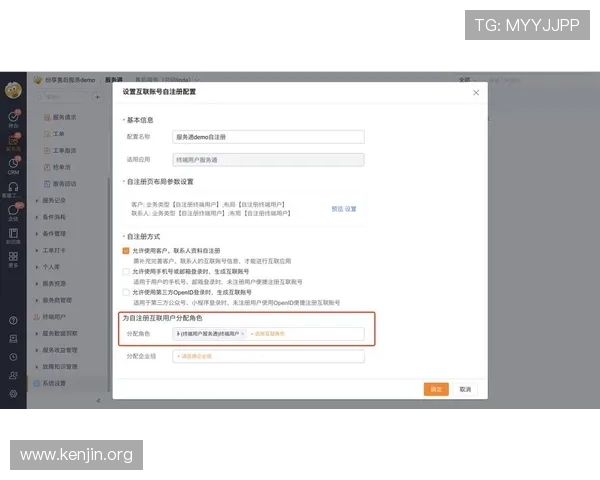Viewport: 600px width, 480px height.
Task: Open 工单 in the navigation list
Action: [59, 134]
